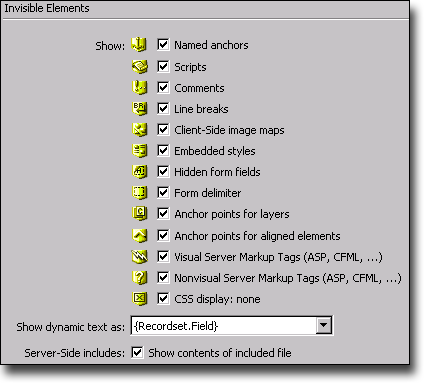This screenshot has height=383, width=430.
Task: Click the Invisible Elements heading text
Action: 47,8
